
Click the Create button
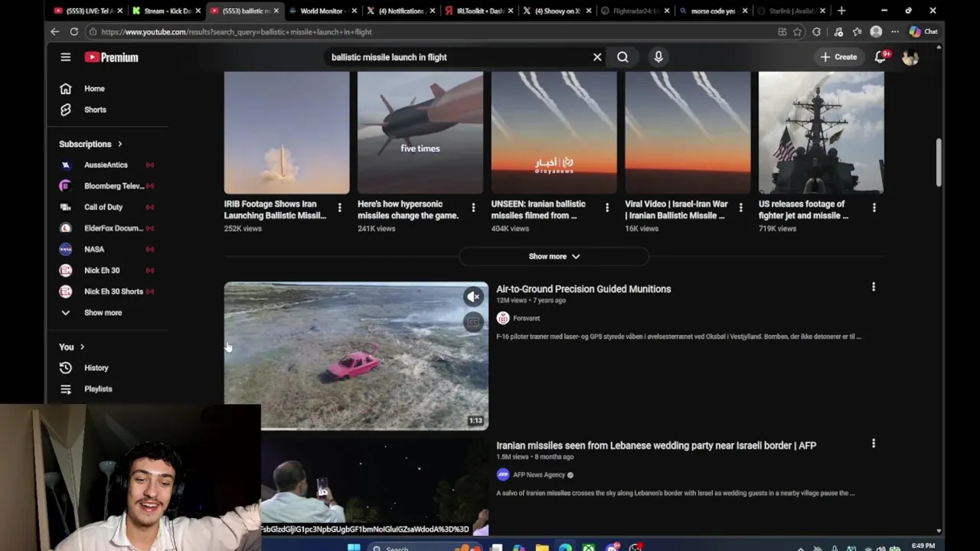tap(838, 57)
